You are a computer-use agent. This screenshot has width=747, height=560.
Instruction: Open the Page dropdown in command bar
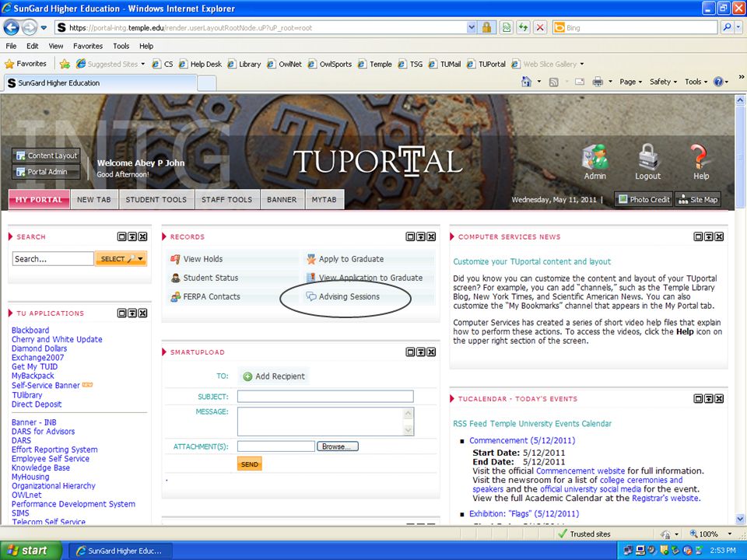tap(630, 82)
